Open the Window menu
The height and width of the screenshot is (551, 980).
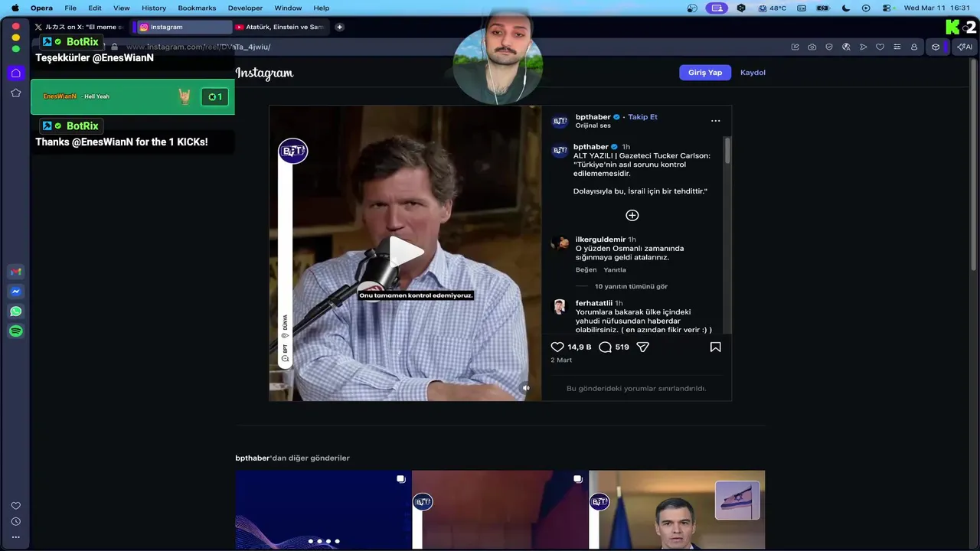[x=288, y=8]
